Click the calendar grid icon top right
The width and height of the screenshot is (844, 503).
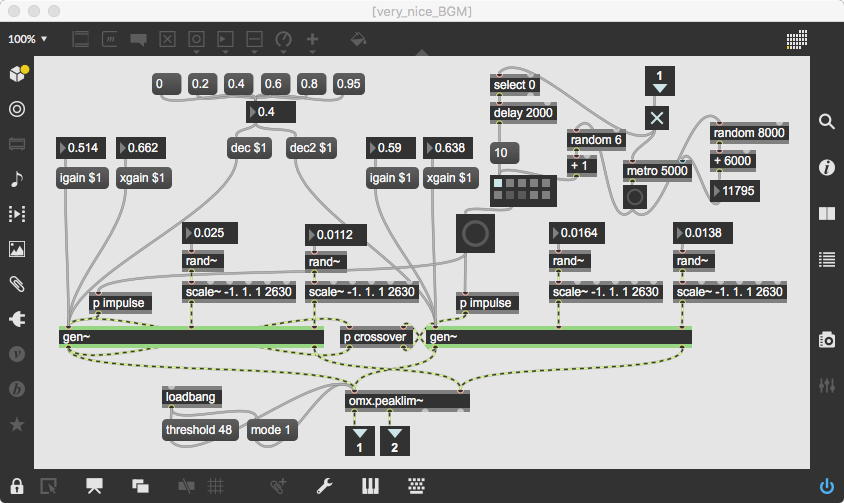click(x=797, y=39)
